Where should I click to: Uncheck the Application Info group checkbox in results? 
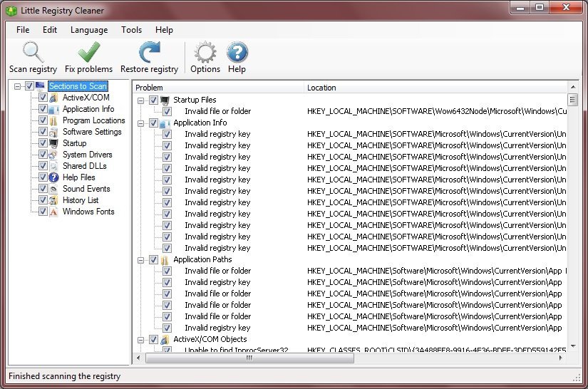point(153,123)
